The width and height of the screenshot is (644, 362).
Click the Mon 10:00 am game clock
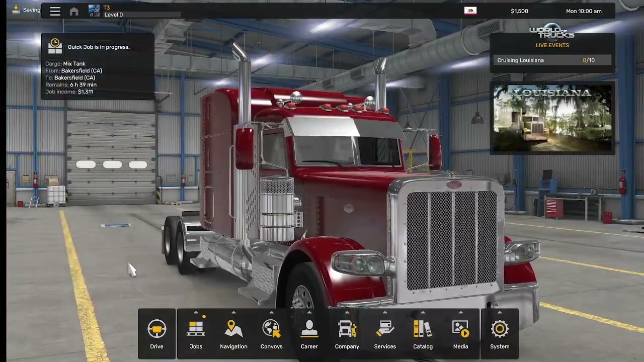[584, 11]
